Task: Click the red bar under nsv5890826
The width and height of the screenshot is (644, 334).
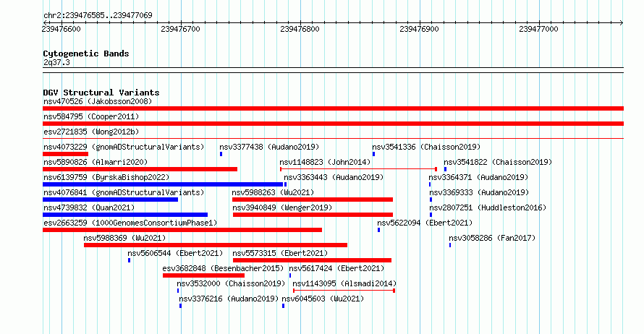Action: (x=140, y=169)
